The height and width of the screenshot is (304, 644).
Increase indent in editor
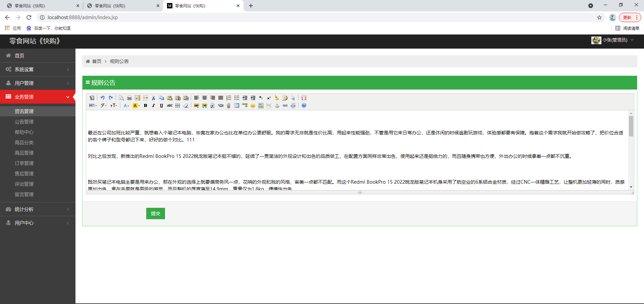[245, 98]
